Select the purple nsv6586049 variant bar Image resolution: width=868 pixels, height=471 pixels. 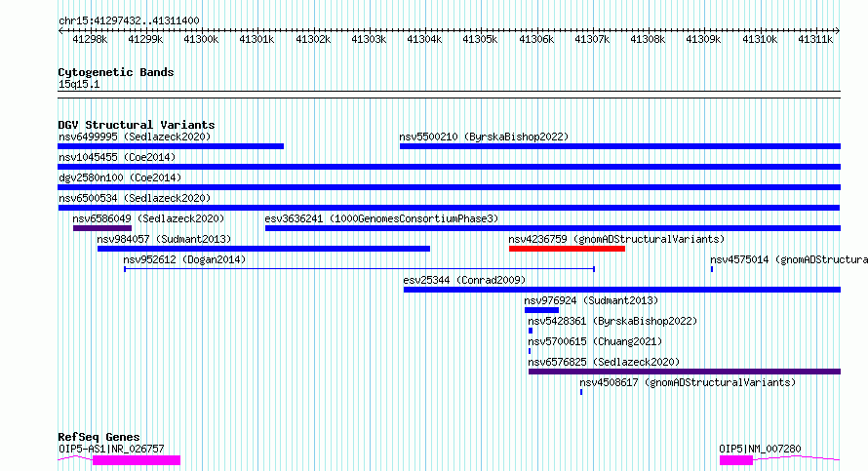point(102,228)
